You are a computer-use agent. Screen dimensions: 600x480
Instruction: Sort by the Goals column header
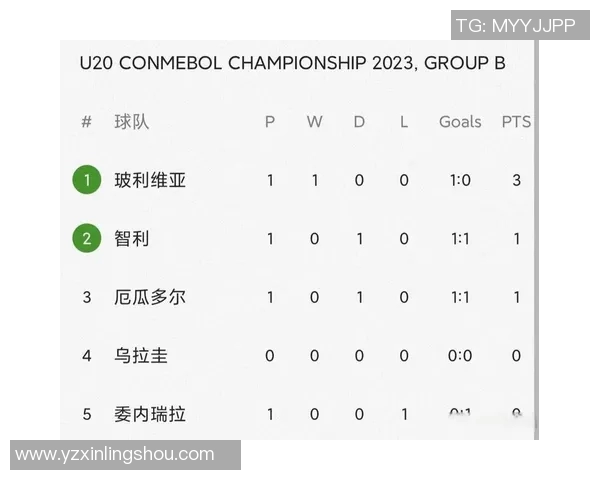pos(460,122)
